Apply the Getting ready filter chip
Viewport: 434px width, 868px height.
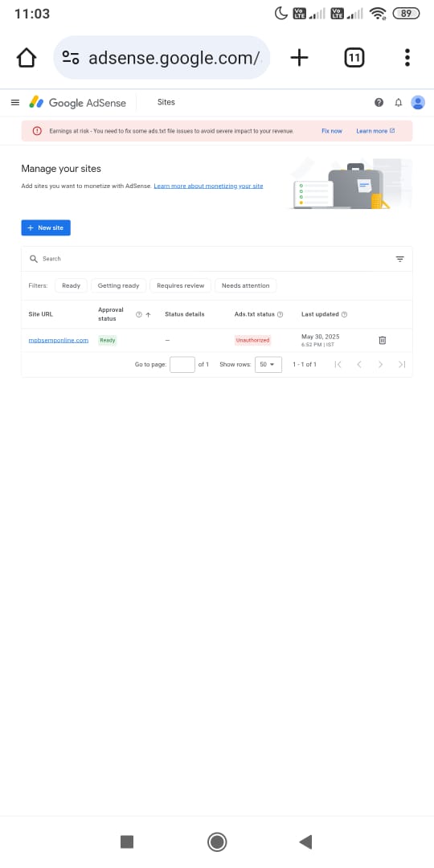pyautogui.click(x=118, y=285)
